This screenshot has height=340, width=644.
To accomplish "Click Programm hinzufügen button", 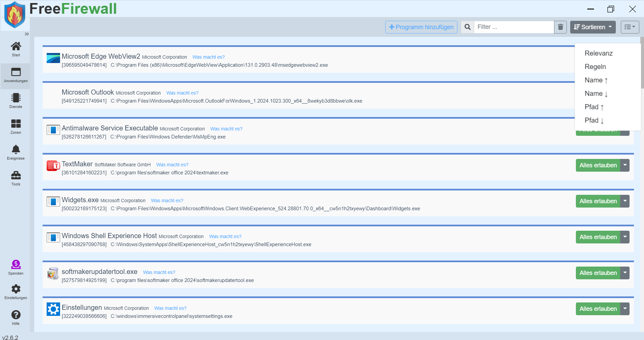I will [421, 27].
